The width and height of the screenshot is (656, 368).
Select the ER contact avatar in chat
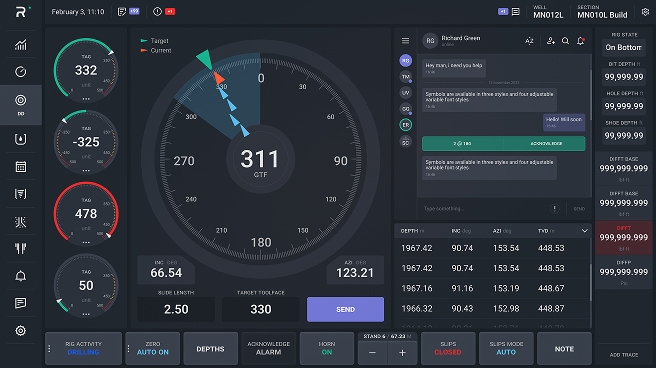pyautogui.click(x=405, y=125)
